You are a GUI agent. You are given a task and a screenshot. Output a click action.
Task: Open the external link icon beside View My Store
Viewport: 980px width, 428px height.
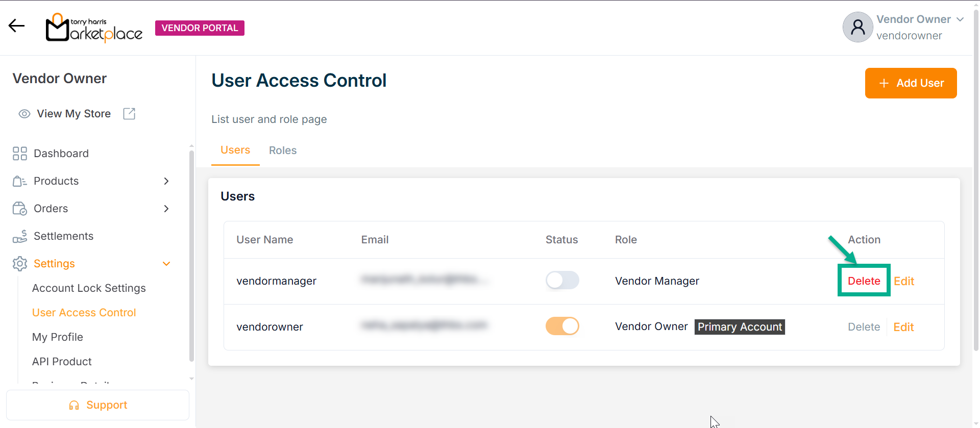[x=129, y=114]
